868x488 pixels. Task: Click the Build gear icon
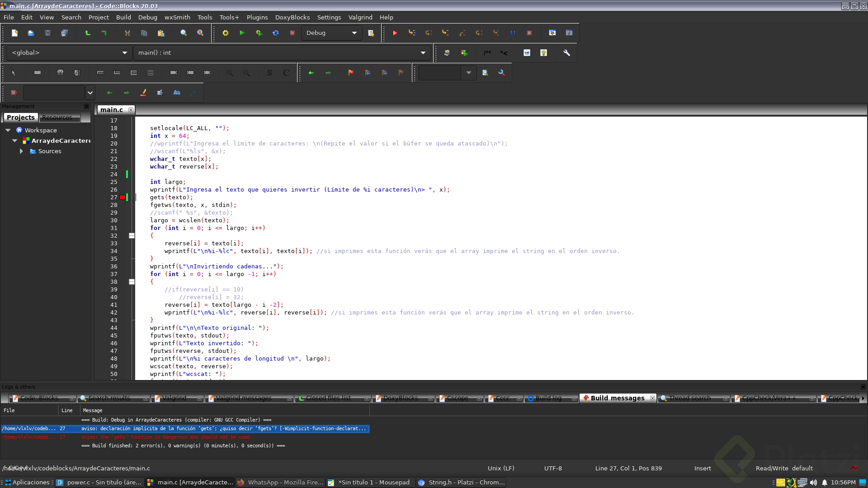click(225, 33)
